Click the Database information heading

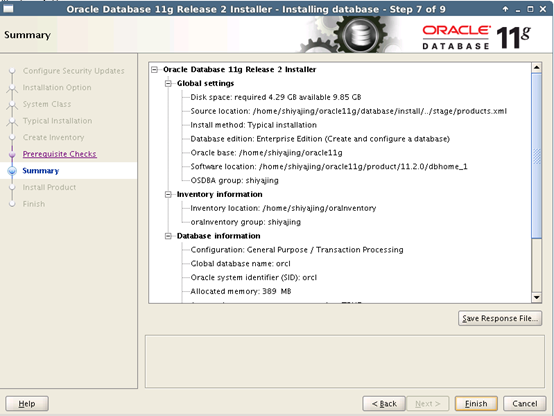[218, 236]
